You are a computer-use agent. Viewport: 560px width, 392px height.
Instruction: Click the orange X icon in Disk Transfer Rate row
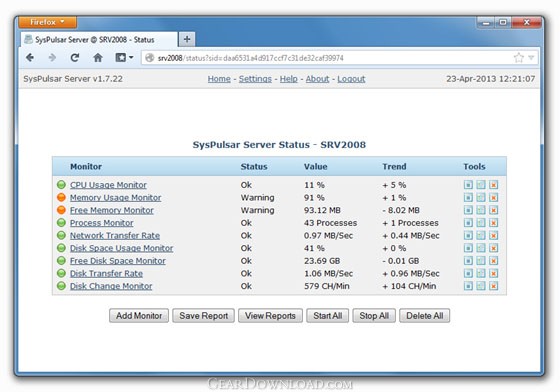click(x=494, y=273)
